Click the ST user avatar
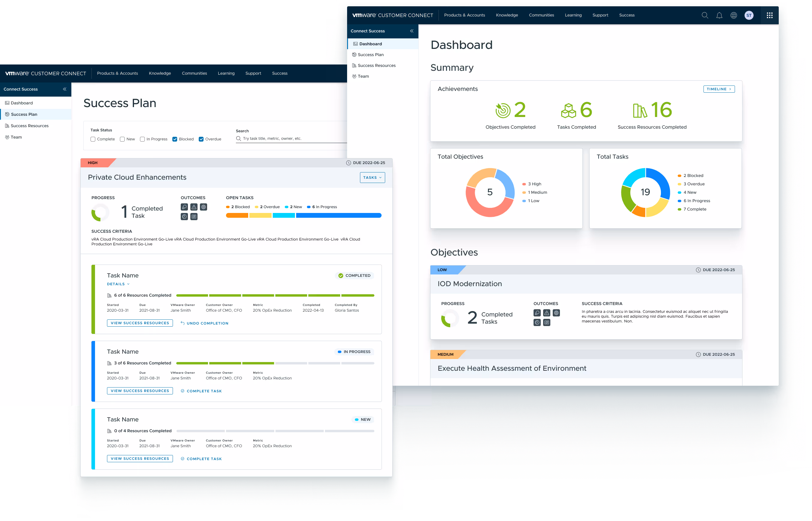The image size is (812, 521). click(749, 15)
